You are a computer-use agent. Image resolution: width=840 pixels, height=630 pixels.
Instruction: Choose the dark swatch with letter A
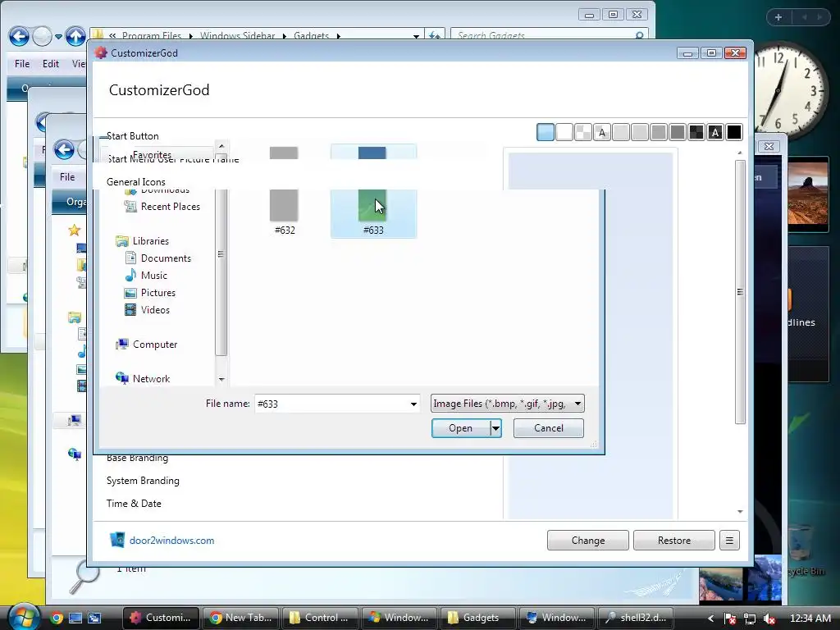(x=714, y=132)
